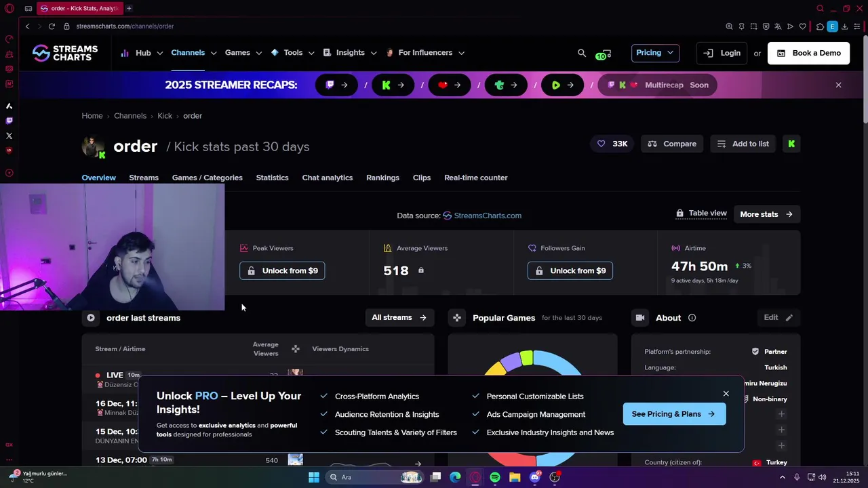The height and width of the screenshot is (488, 868).
Task: Switch to the Rankings tab
Action: (x=382, y=178)
